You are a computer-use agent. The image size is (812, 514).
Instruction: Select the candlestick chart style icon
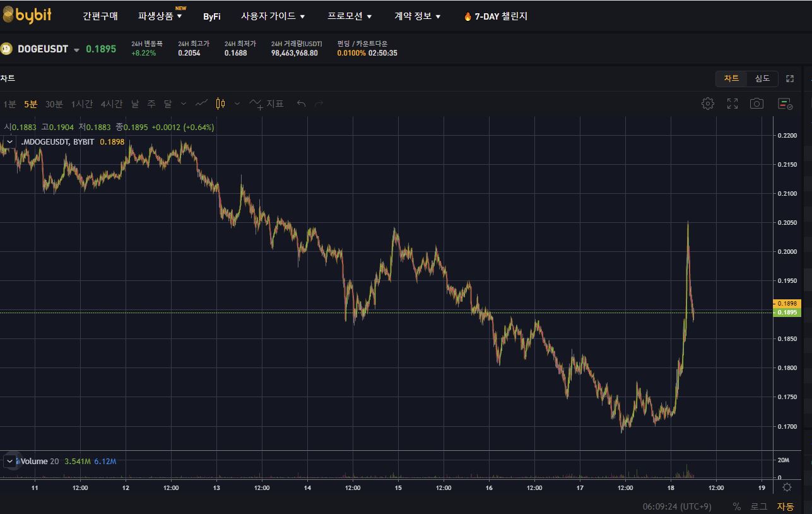tap(220, 104)
